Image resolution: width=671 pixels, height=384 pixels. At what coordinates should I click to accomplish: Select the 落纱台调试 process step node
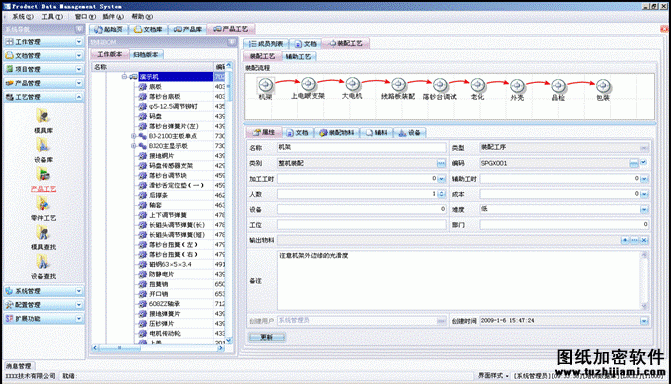(439, 85)
